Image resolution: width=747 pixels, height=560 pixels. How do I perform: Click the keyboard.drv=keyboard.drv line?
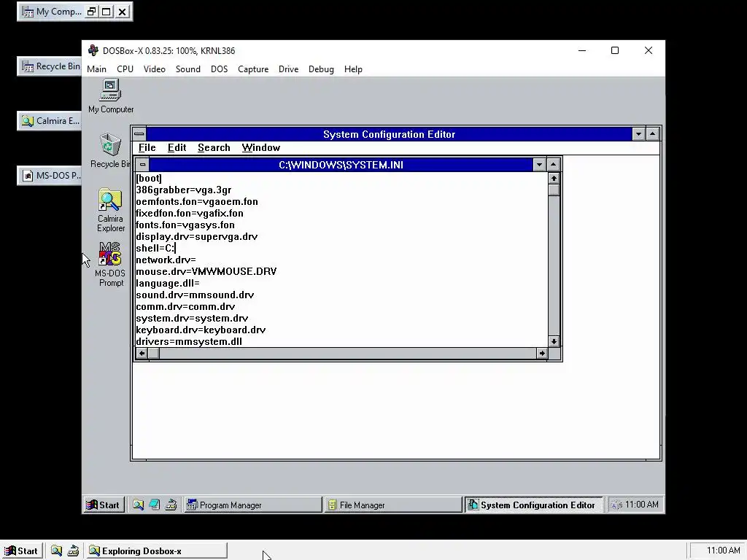[201, 330]
